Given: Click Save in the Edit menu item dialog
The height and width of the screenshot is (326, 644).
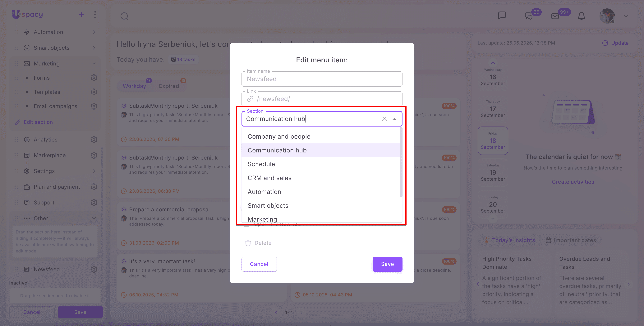Looking at the screenshot, I should pos(387,264).
